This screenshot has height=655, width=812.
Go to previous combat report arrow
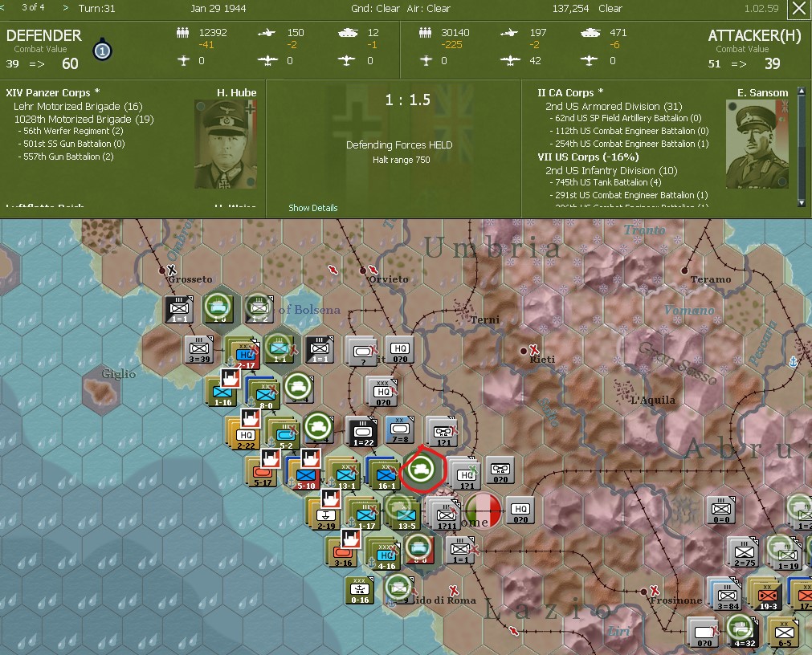(3, 8)
